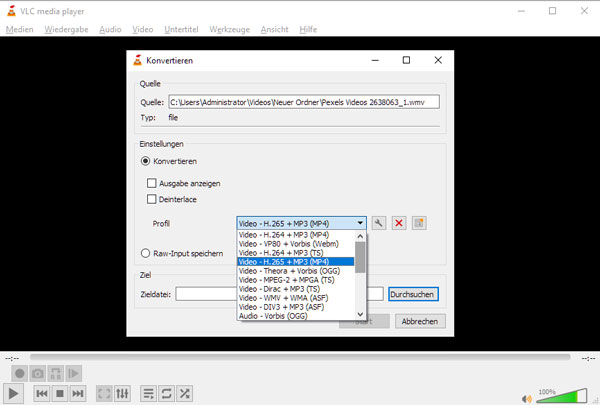The image size is (600, 405).
Task: Click the record button icon
Action: pyautogui.click(x=20, y=373)
